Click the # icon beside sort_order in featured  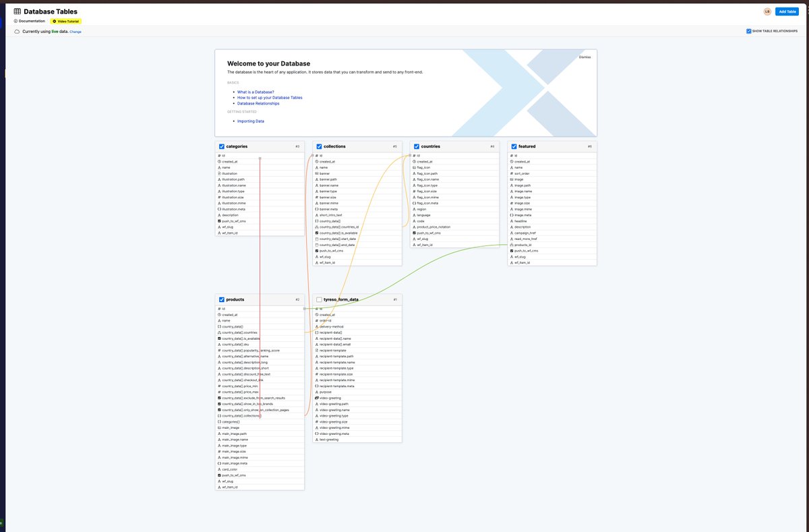[x=511, y=173]
